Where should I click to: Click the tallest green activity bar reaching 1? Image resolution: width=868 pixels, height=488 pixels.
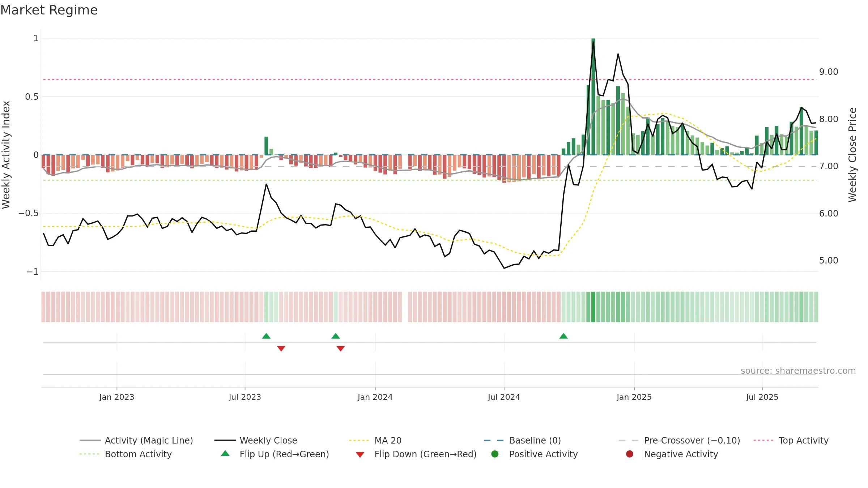[x=593, y=97]
